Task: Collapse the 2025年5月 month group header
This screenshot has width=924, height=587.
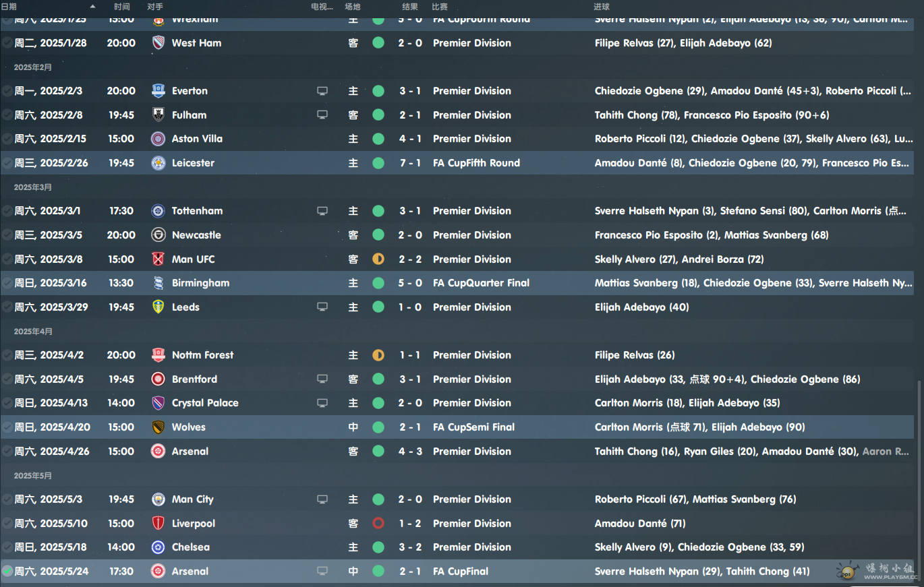Action: [33, 476]
